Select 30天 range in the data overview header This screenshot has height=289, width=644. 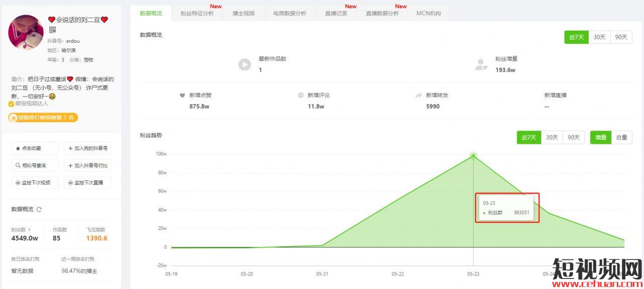pyautogui.click(x=599, y=37)
